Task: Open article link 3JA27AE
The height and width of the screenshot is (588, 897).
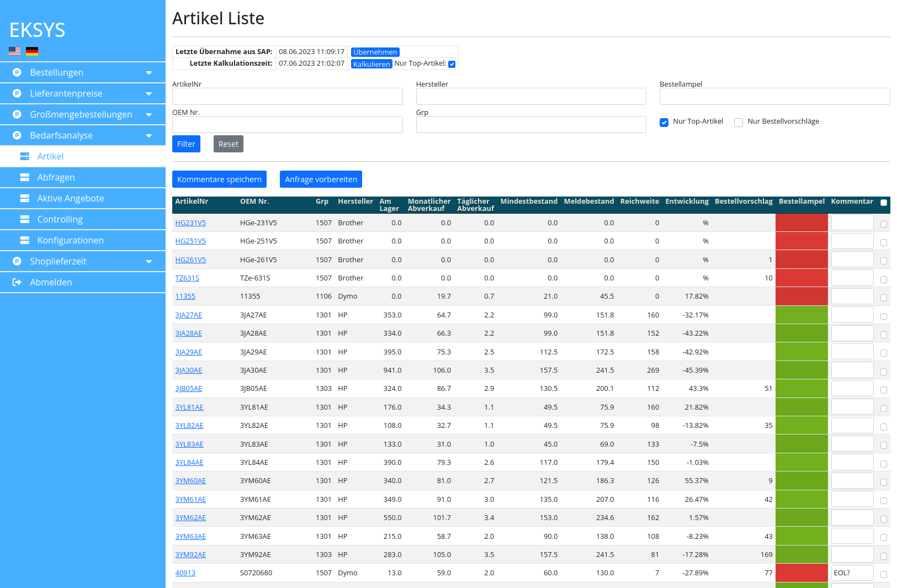Action: (188, 315)
